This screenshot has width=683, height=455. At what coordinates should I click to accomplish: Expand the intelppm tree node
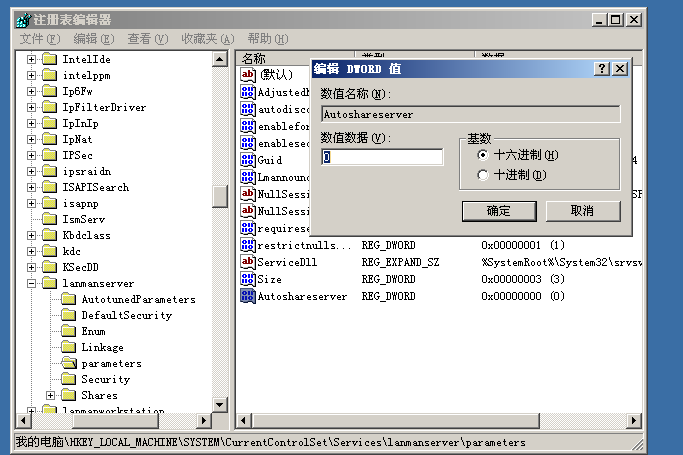pyautogui.click(x=31, y=75)
